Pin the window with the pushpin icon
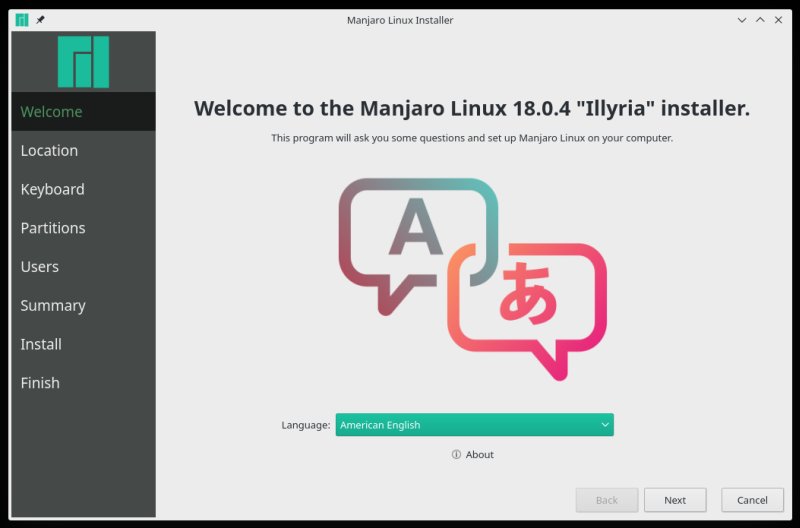Screen dimensions: 800x528 pos(40,20)
